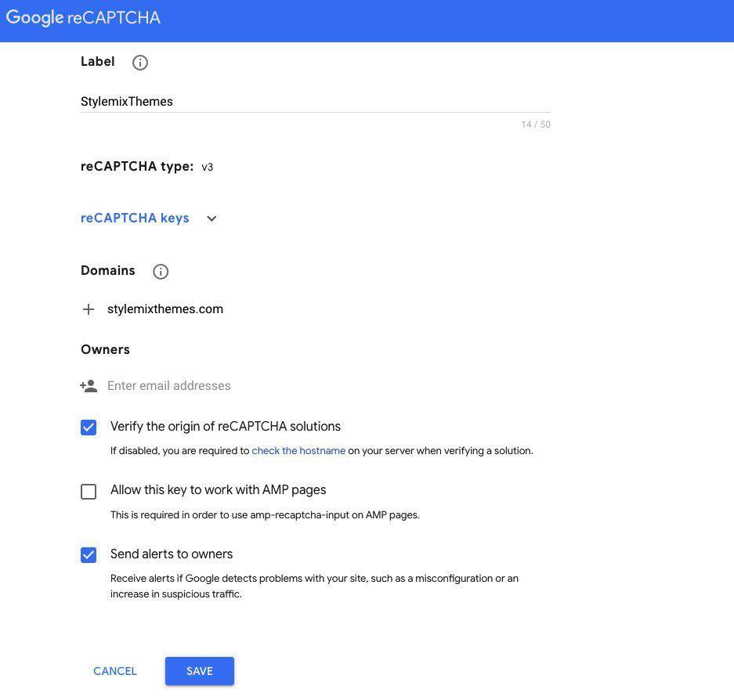Expand the reCAPTCHA keys chevron arrow

(212, 218)
